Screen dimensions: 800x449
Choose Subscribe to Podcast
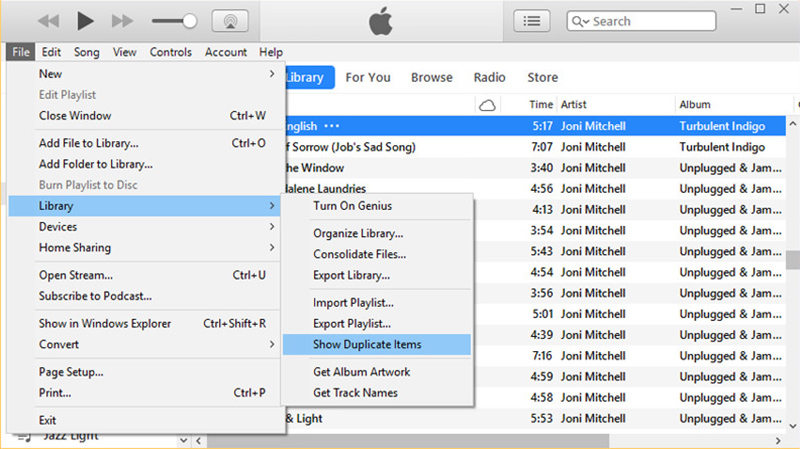tap(144, 296)
